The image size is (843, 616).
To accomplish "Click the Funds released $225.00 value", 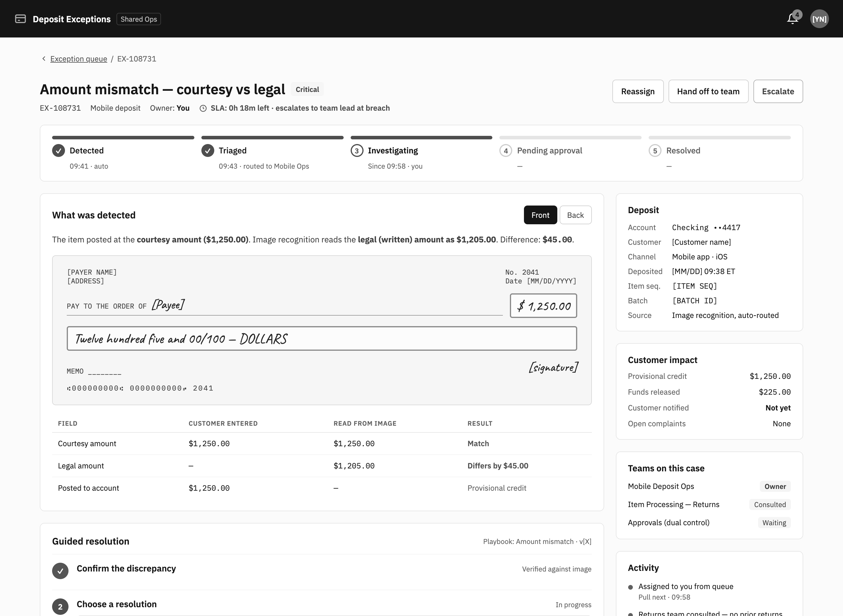I will tap(775, 392).
